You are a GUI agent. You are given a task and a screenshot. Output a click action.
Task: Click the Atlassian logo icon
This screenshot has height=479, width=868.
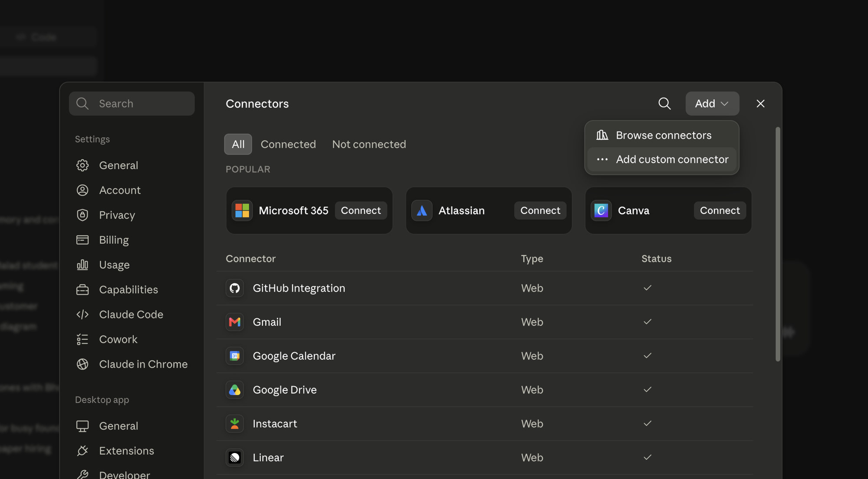coord(422,210)
